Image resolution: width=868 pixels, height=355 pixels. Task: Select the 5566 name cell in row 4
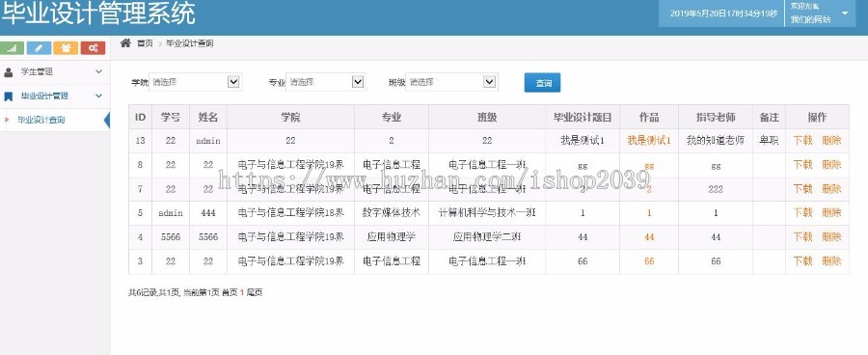pyautogui.click(x=208, y=237)
